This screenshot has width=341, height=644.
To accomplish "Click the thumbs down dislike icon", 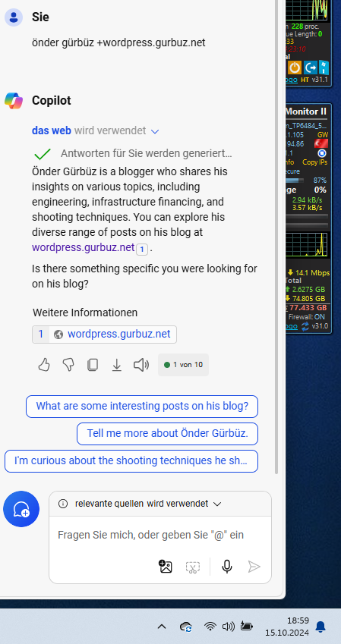I will click(x=68, y=365).
